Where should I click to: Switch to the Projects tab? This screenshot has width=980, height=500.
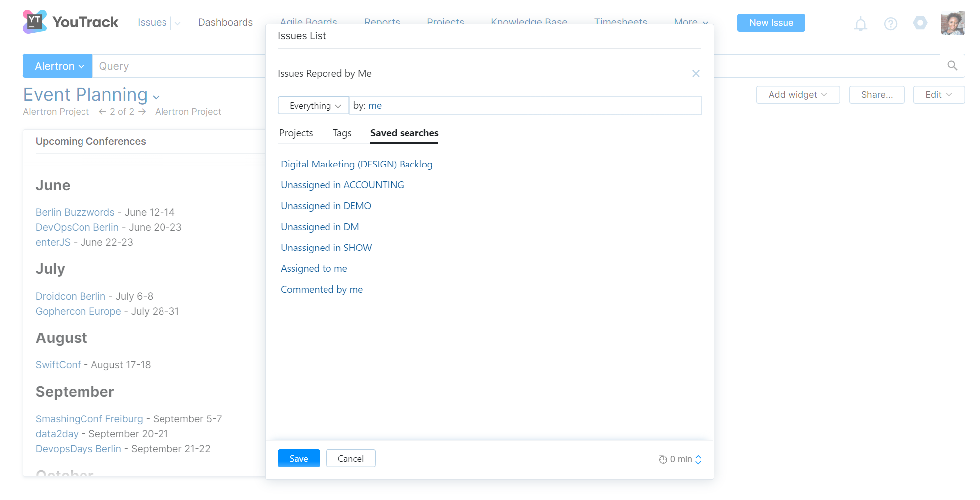coord(296,133)
